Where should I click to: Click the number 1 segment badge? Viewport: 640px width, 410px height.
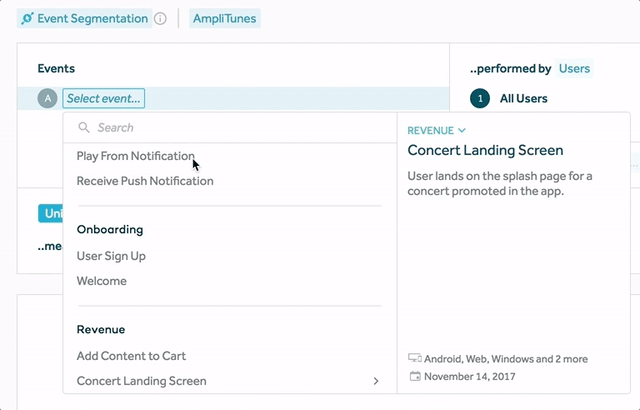tap(480, 98)
